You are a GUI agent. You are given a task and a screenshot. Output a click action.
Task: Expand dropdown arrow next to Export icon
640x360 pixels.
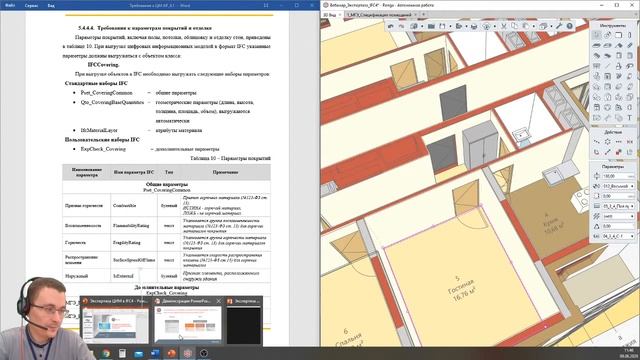[467, 27]
